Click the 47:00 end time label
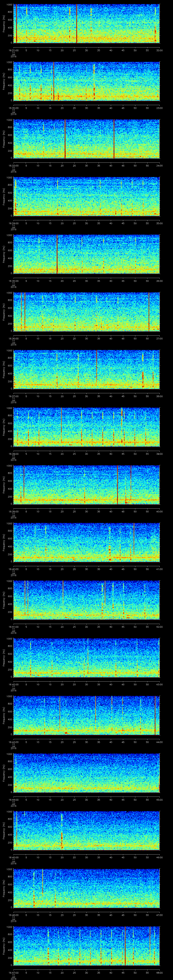173x980 pixels. [159, 915]
